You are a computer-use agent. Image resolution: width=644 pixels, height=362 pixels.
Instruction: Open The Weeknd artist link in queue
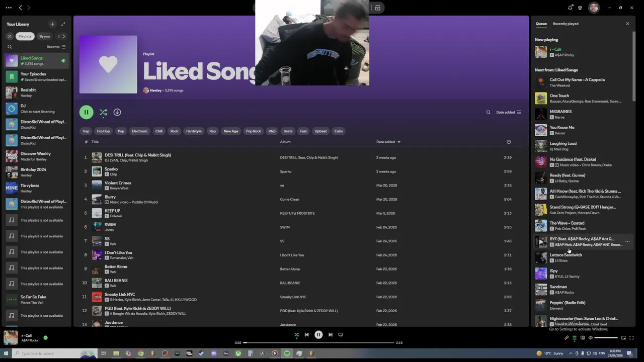coord(559,85)
